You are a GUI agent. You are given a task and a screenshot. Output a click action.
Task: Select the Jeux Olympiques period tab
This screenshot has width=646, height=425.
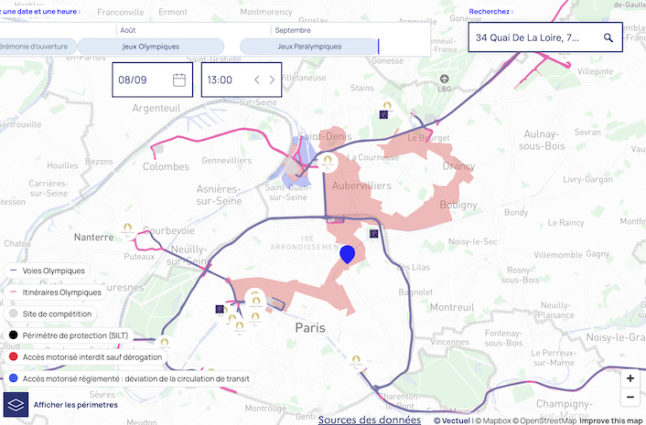[x=150, y=46]
